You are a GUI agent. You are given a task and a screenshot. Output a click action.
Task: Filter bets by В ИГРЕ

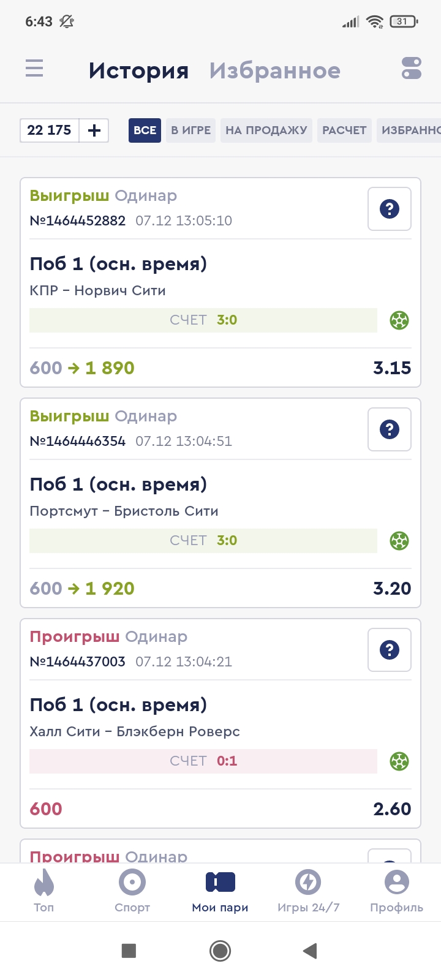190,130
